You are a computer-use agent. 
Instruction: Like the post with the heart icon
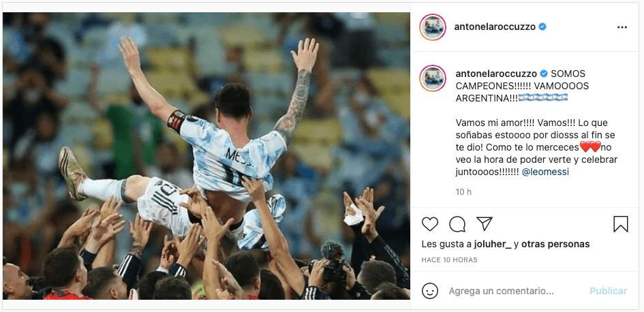(x=430, y=224)
